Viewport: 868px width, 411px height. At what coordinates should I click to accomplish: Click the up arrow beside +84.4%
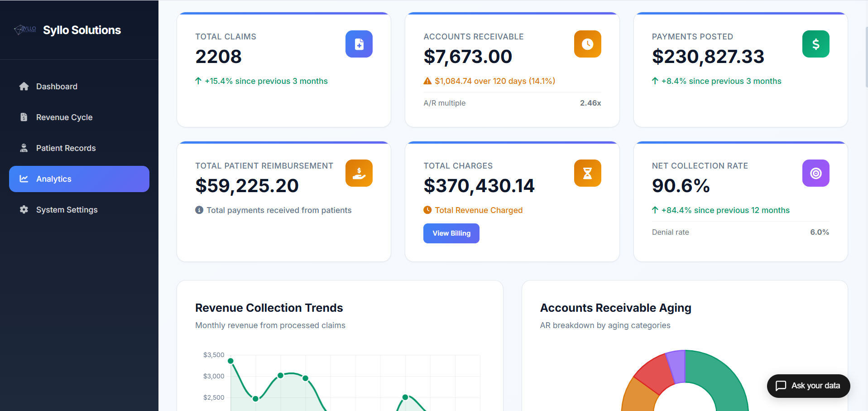pos(655,210)
